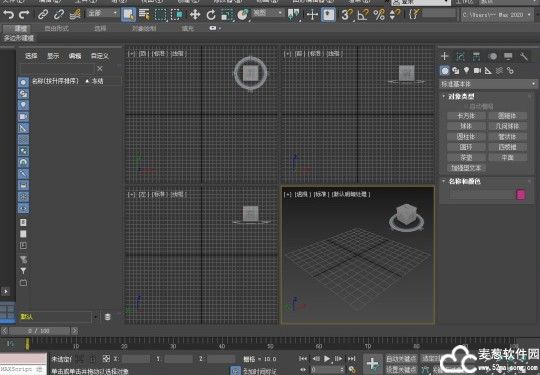Click the 平面 plane button
The image size is (540, 375).
click(507, 157)
